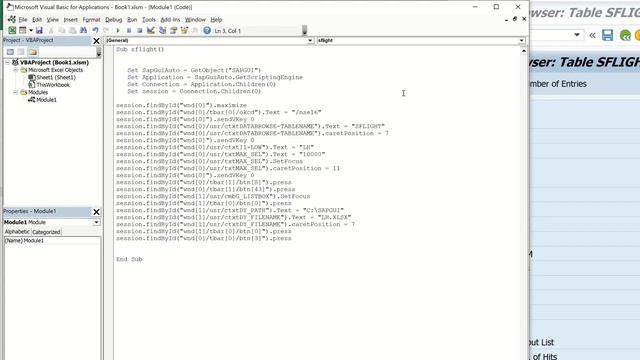
Task: Open Project Explorer via its toolbar icon
Action: [x=162, y=31]
